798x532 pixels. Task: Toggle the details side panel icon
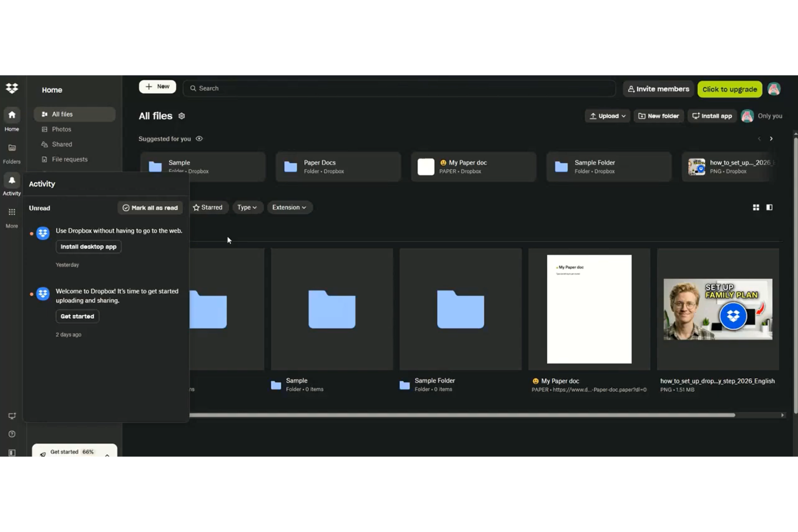pos(769,208)
